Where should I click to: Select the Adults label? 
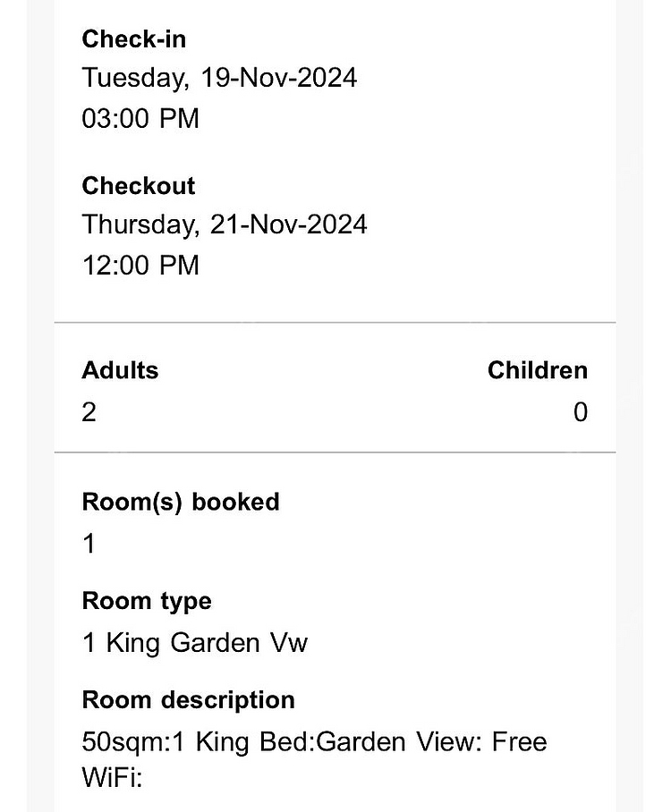(x=120, y=370)
